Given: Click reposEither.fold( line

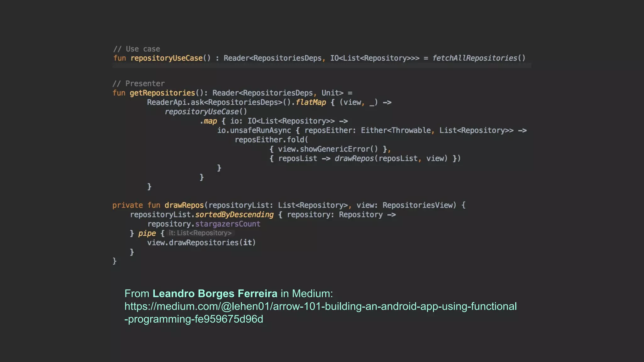Looking at the screenshot, I should [x=272, y=140].
